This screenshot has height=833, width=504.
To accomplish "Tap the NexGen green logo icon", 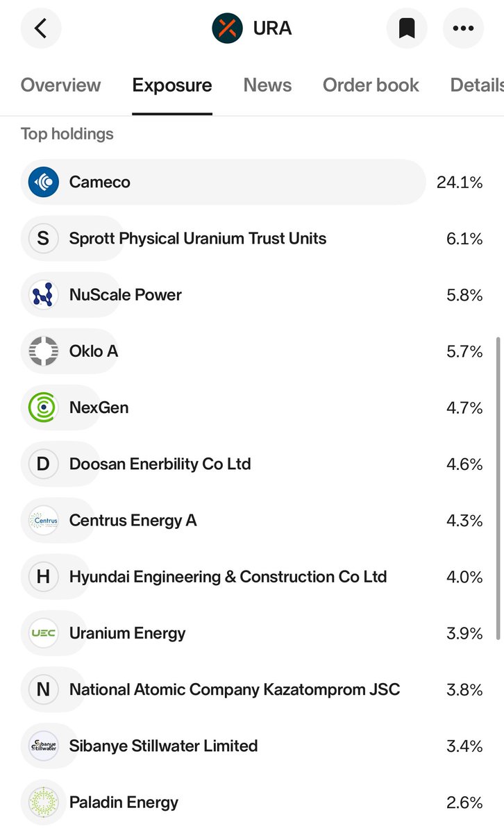I will pos(43,407).
